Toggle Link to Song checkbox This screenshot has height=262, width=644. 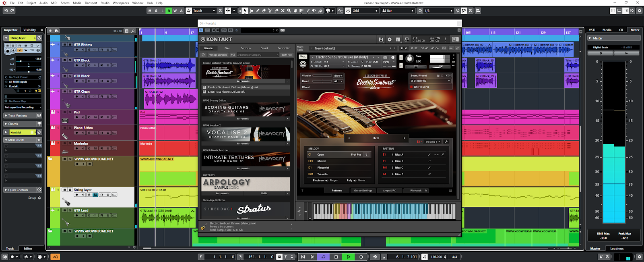(x=411, y=87)
